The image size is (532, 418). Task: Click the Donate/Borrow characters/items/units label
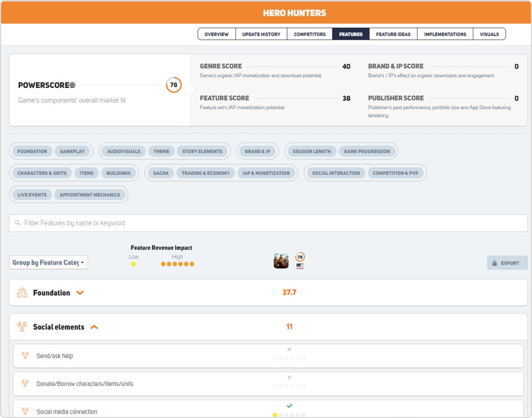point(85,384)
